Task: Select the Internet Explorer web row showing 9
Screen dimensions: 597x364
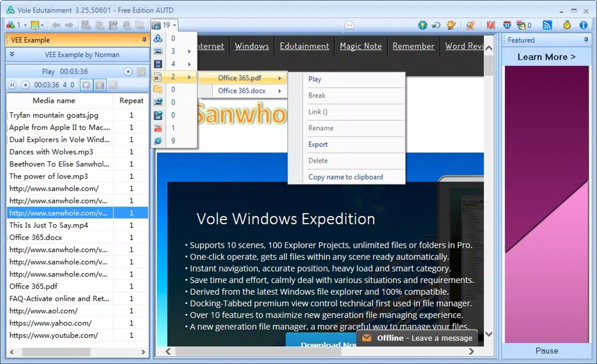Action: pyautogui.click(x=174, y=141)
